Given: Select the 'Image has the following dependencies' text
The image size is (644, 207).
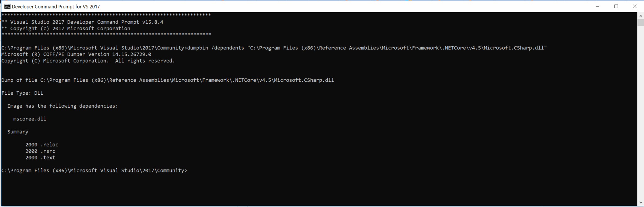Looking at the screenshot, I should click(x=63, y=106).
